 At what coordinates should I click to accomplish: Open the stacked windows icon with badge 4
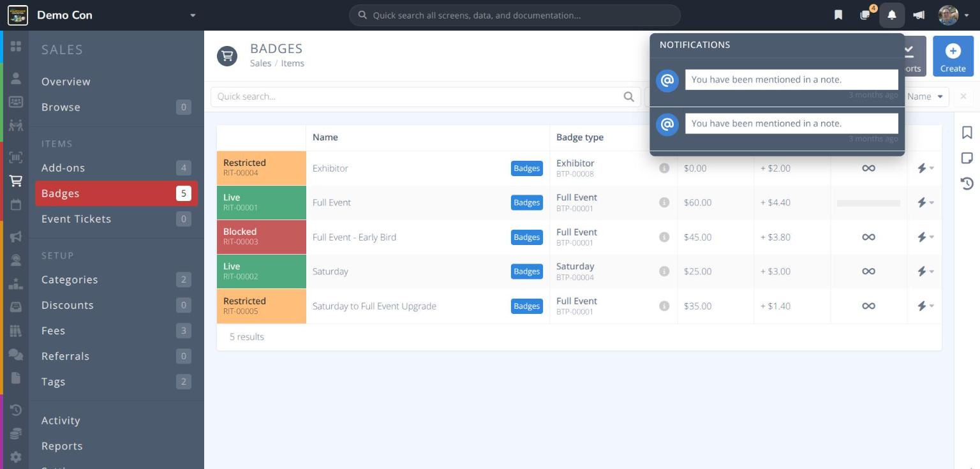pyautogui.click(x=866, y=14)
